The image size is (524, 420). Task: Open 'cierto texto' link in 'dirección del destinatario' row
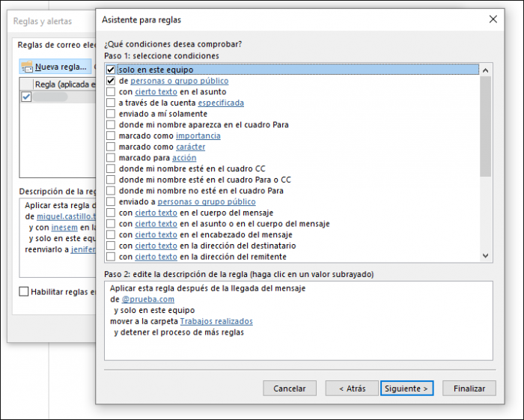coord(156,246)
